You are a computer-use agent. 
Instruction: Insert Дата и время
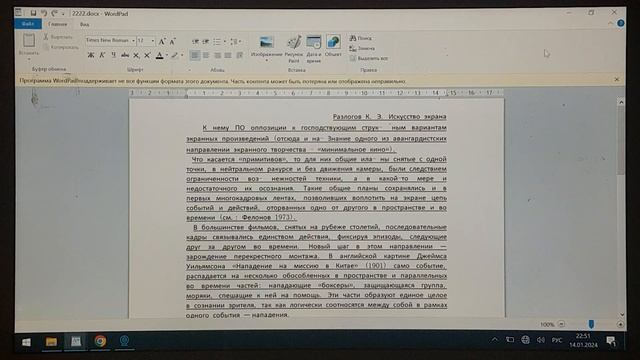tap(313, 49)
